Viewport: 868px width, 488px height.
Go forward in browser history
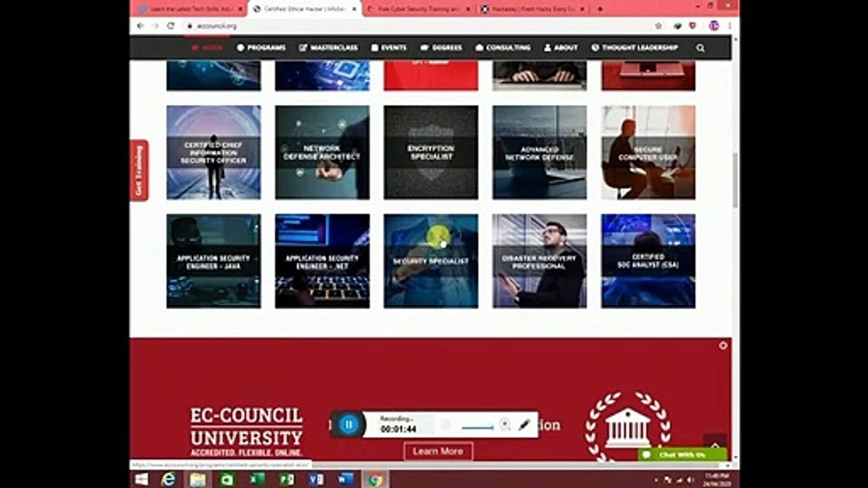(155, 26)
